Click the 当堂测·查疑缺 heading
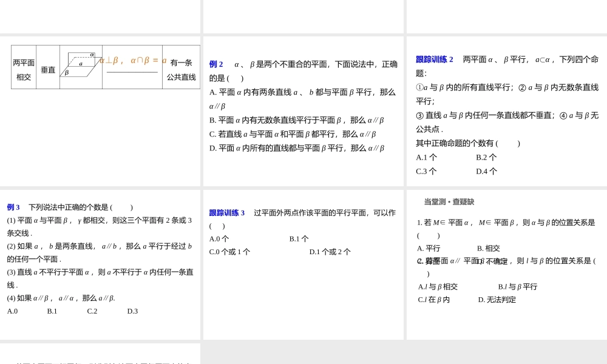 [449, 201]
